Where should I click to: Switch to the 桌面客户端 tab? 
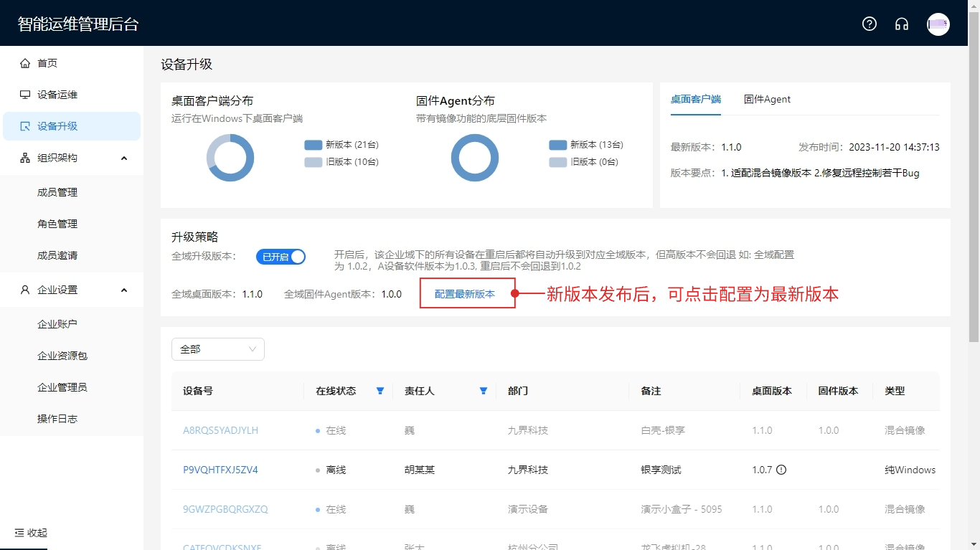pos(696,100)
